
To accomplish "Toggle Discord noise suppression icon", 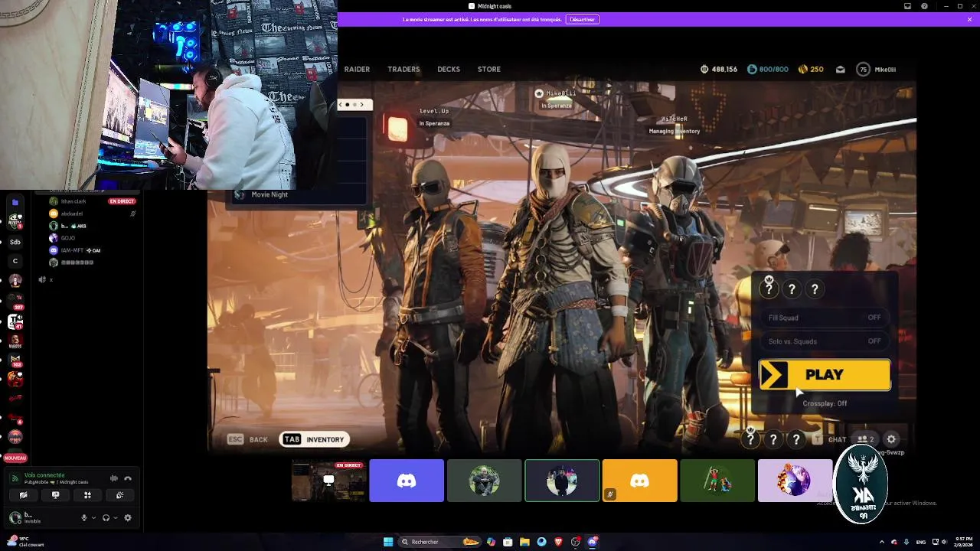I will (114, 478).
